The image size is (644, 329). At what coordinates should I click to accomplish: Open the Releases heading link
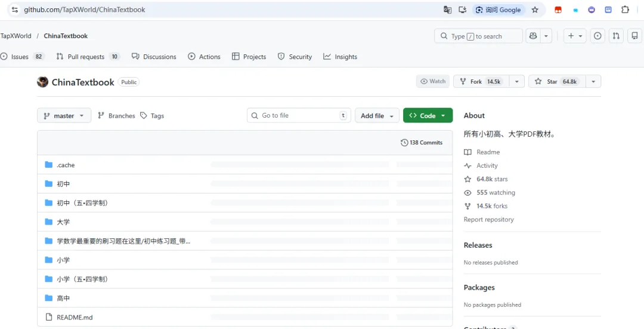coord(478,245)
